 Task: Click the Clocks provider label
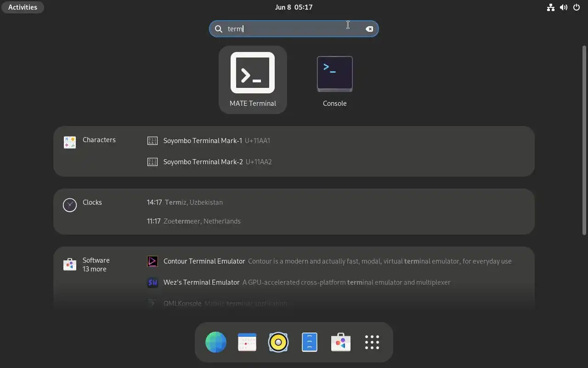click(92, 202)
